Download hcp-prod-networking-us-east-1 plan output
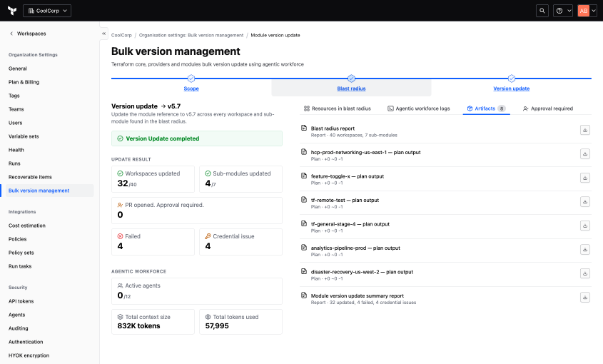 [585, 154]
